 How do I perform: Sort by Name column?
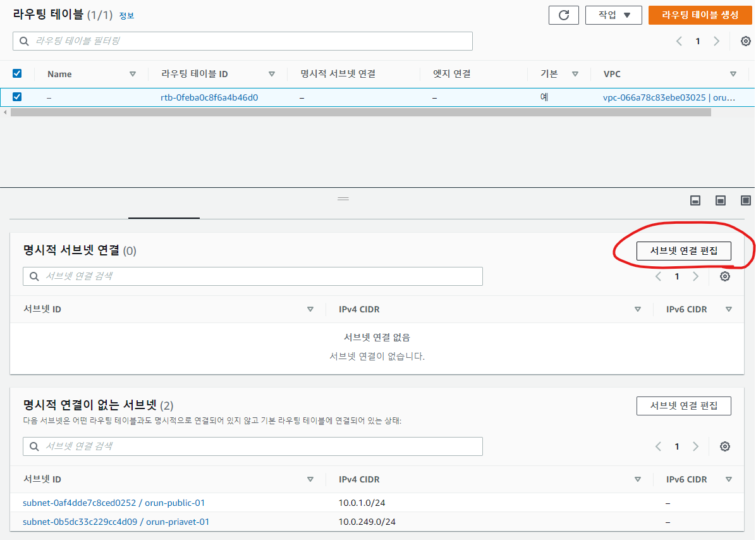133,74
